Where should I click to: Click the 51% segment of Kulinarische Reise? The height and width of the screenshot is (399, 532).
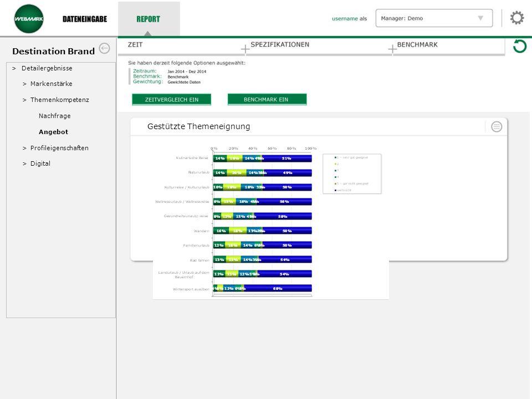click(x=287, y=158)
